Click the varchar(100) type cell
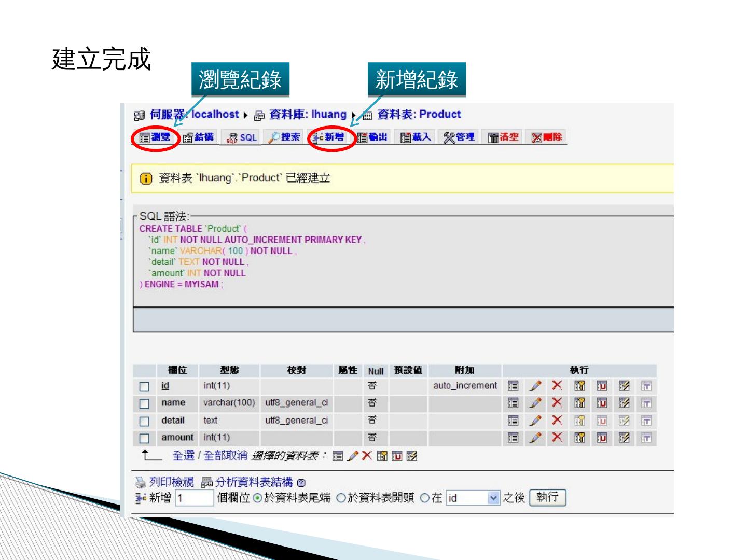Image resolution: width=747 pixels, height=560 pixels. tap(229, 403)
